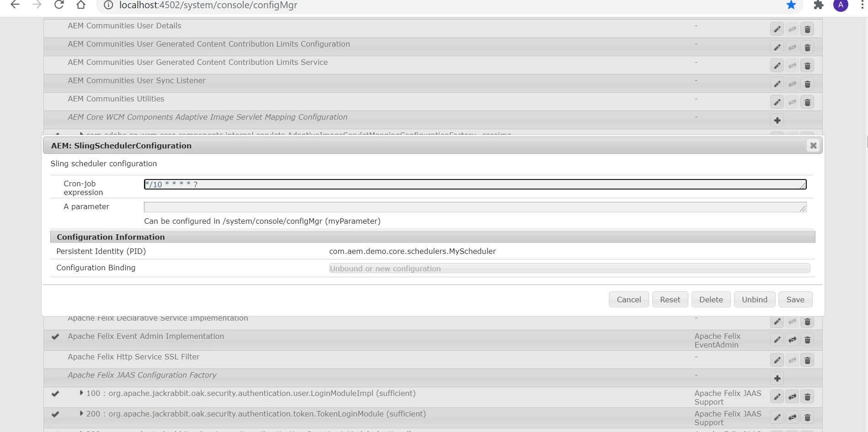Edit AEM Communities User Details configuration
This screenshot has width=868, height=432.
[x=777, y=29]
